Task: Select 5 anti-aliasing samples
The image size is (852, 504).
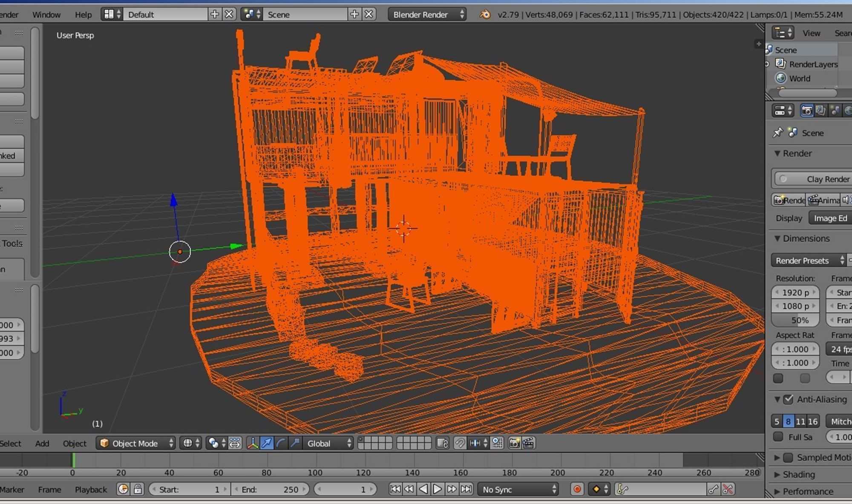Action: [x=777, y=421]
